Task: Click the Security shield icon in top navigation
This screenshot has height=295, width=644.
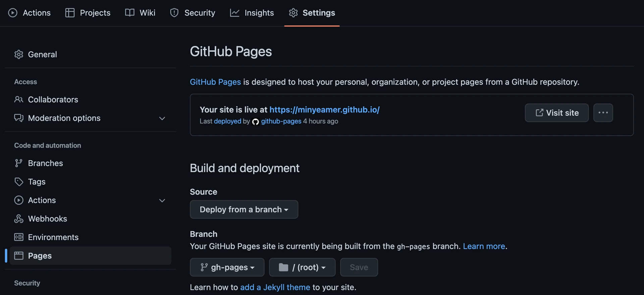Action: click(x=174, y=13)
